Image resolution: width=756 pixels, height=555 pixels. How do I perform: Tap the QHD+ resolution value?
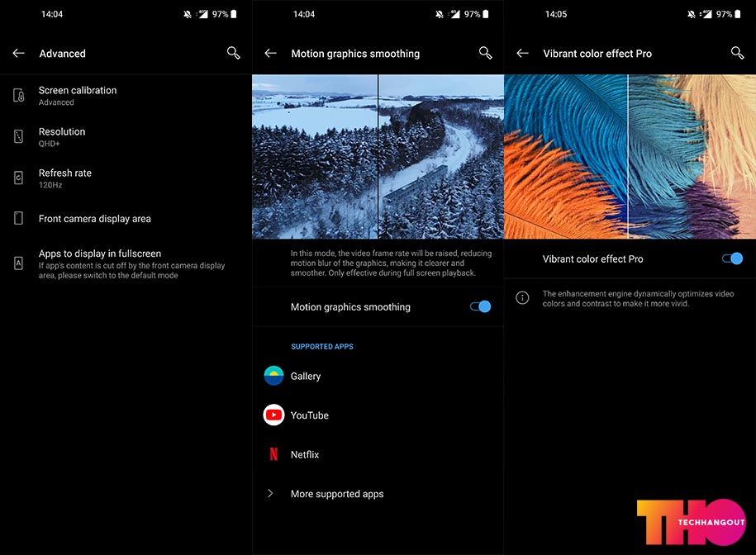(50, 144)
